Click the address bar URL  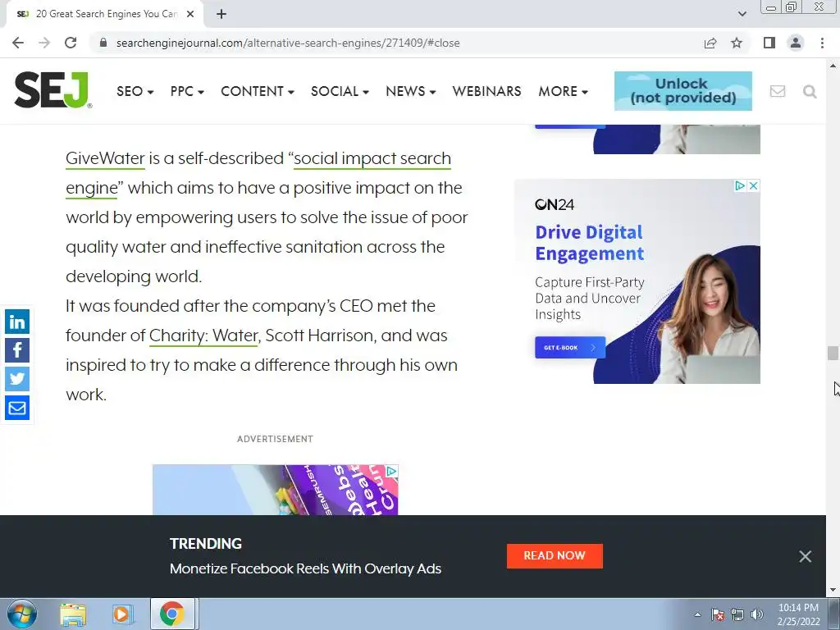(x=288, y=43)
